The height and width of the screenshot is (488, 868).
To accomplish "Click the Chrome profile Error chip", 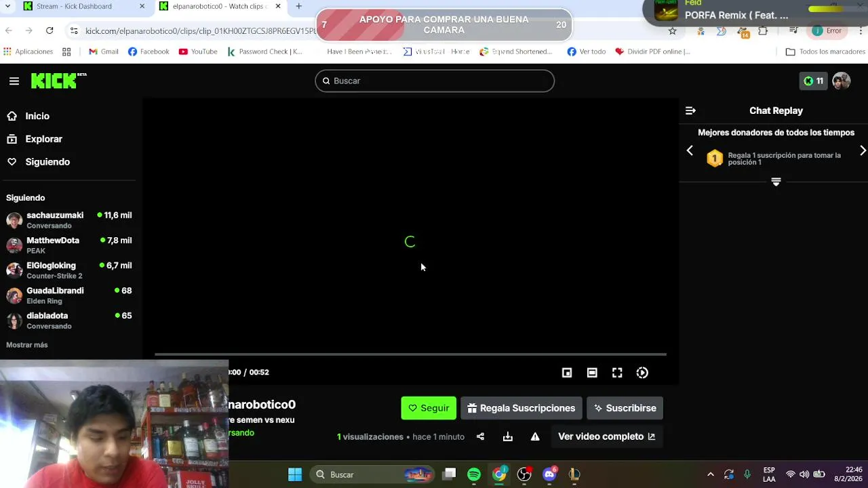I will 827,30.
